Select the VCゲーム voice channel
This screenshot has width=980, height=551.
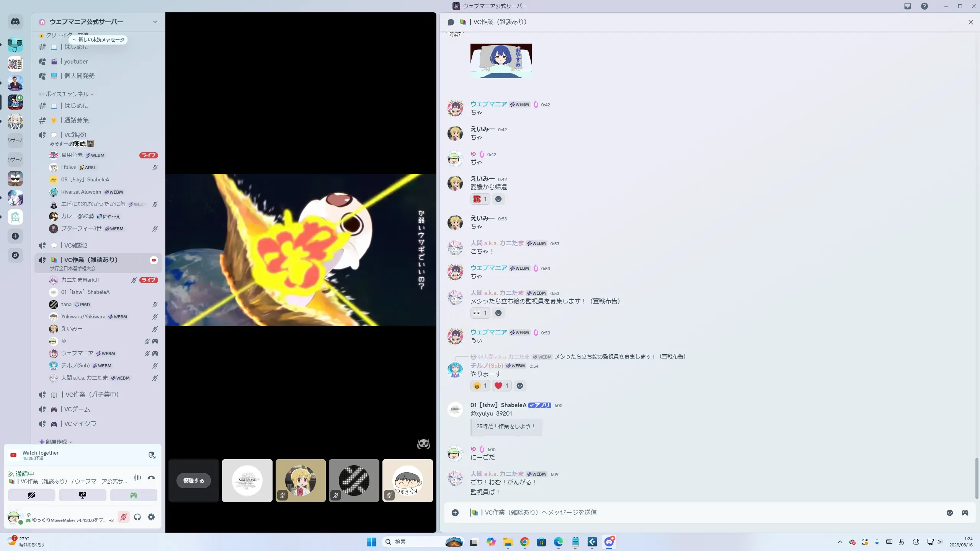[x=77, y=409]
